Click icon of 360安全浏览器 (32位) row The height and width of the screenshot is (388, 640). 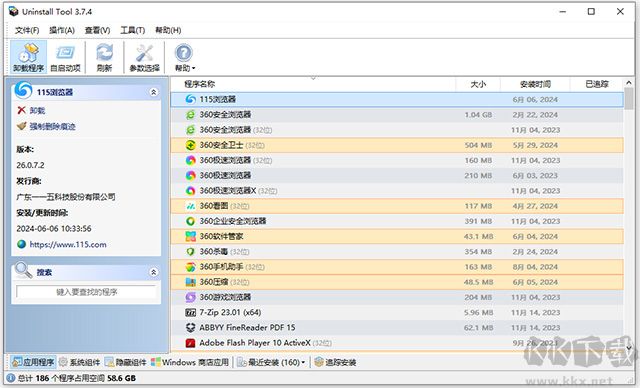tap(190, 130)
